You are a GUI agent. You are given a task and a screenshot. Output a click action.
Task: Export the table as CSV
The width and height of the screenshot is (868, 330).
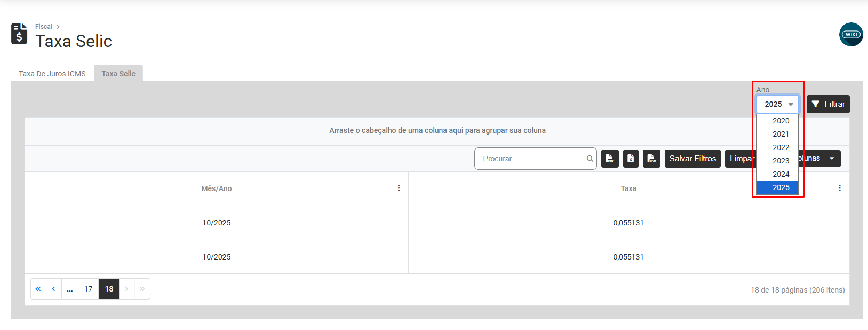pos(651,159)
